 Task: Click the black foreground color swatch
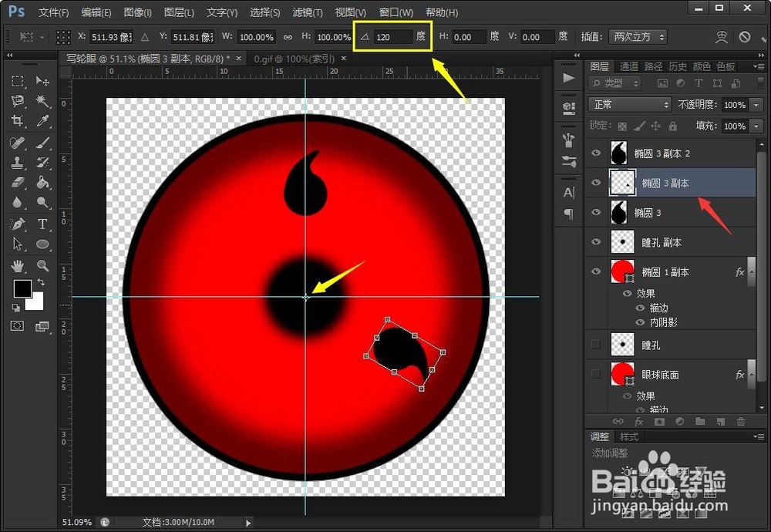(22, 288)
